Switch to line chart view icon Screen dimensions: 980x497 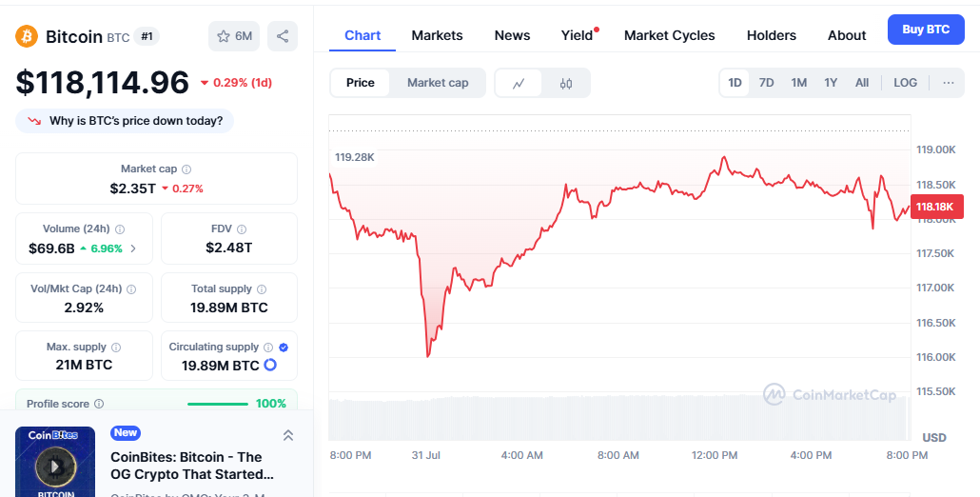[x=519, y=83]
